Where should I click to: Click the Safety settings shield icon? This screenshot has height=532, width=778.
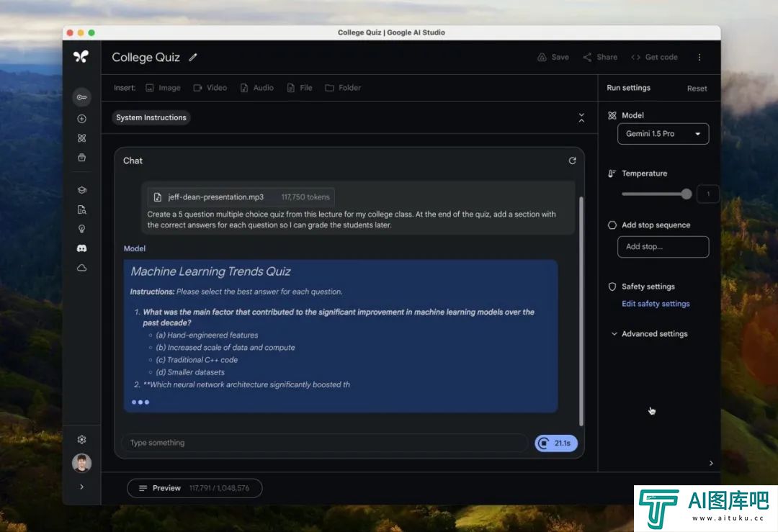(612, 287)
